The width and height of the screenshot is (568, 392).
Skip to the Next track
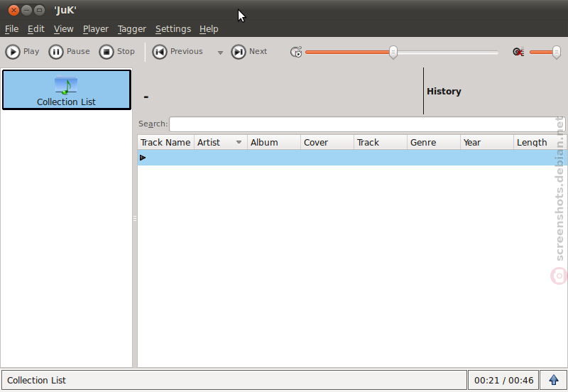[x=249, y=52]
